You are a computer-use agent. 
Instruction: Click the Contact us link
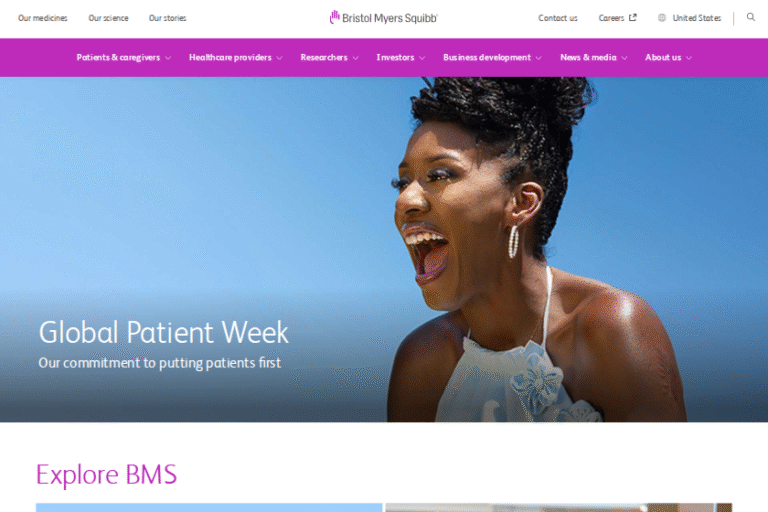(x=557, y=18)
